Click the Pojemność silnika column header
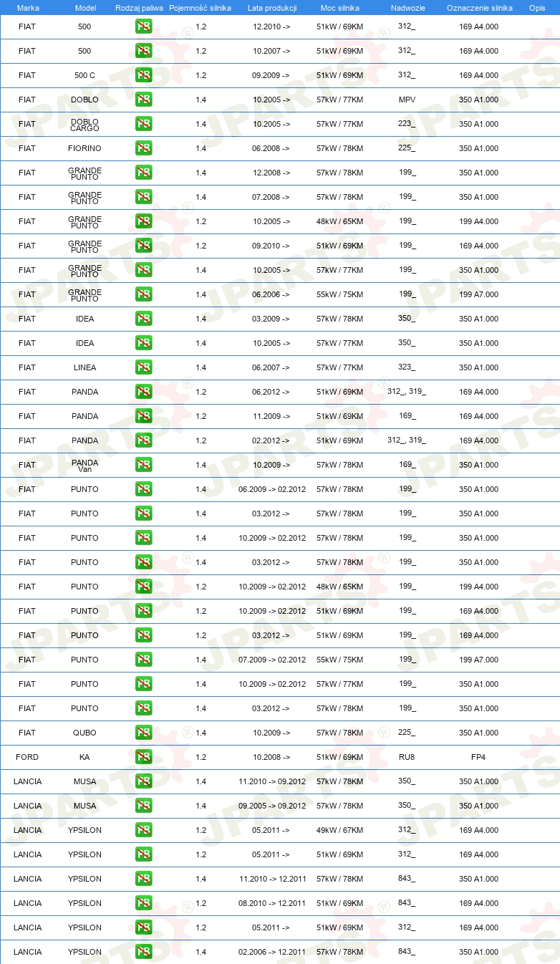Screen dimensions: 560x964 [201, 8]
